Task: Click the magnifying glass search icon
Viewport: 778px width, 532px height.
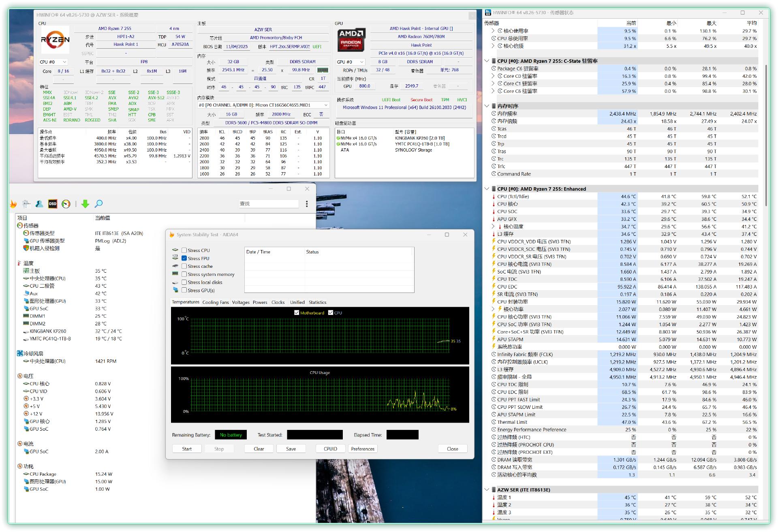Action: click(x=98, y=204)
